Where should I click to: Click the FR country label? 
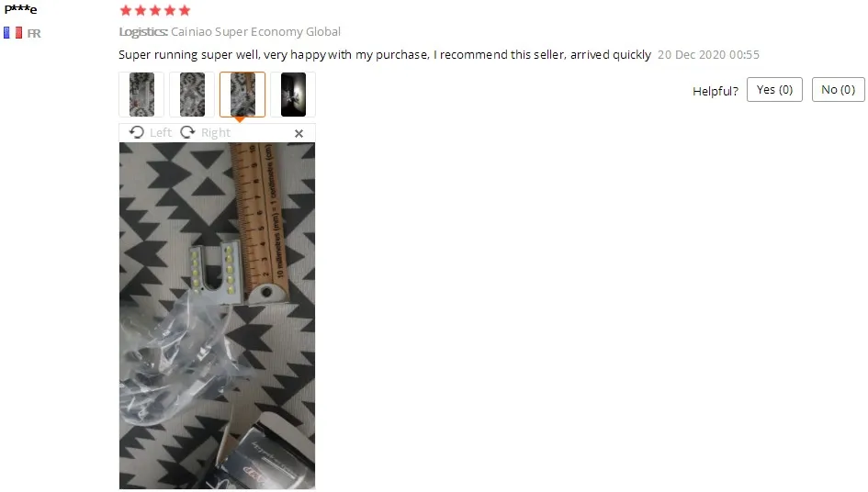(x=34, y=33)
